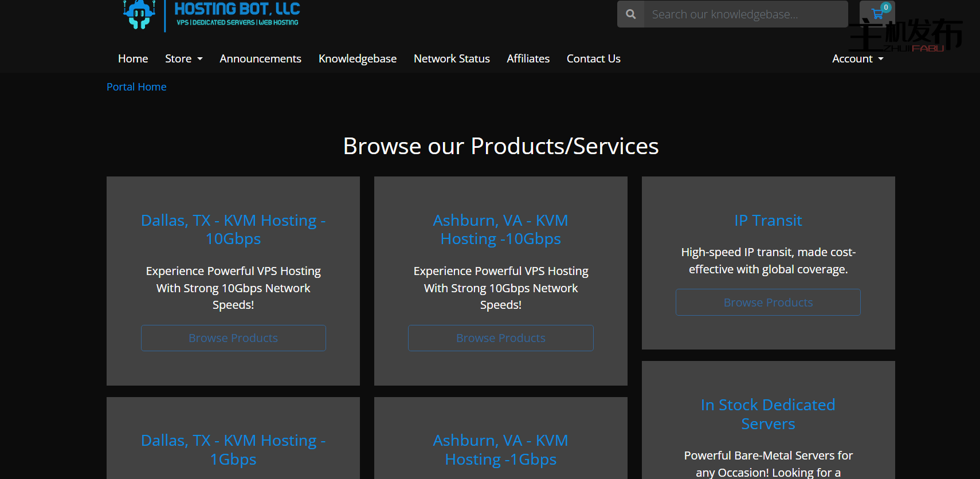Open Ashburn, VA KVM Hosting 1Gbps title
The width and height of the screenshot is (980, 479).
pyautogui.click(x=500, y=450)
